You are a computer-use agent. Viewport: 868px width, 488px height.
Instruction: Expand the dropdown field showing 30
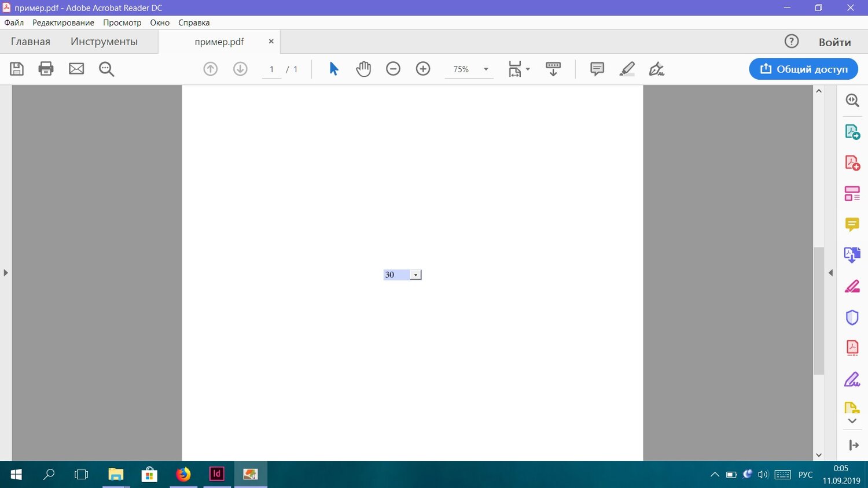(415, 275)
